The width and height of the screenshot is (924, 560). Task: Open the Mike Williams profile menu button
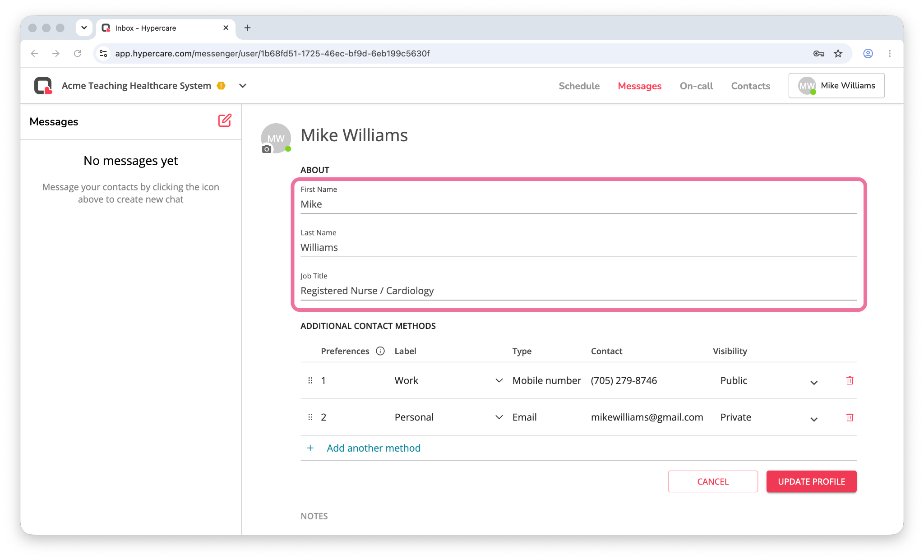click(836, 86)
